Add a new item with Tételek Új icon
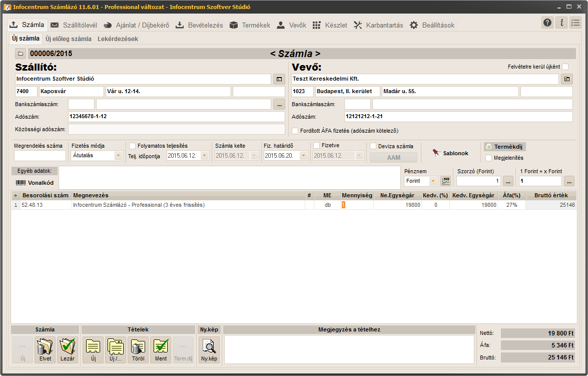 (x=93, y=350)
